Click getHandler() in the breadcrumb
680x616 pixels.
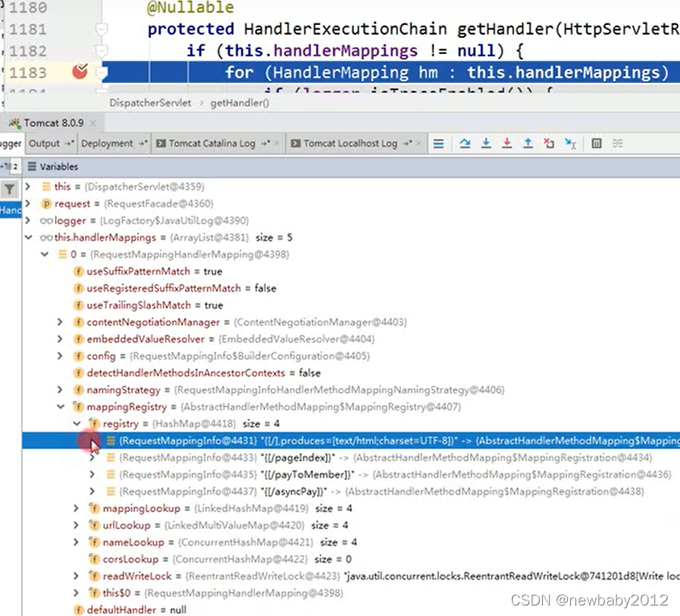[x=240, y=102]
